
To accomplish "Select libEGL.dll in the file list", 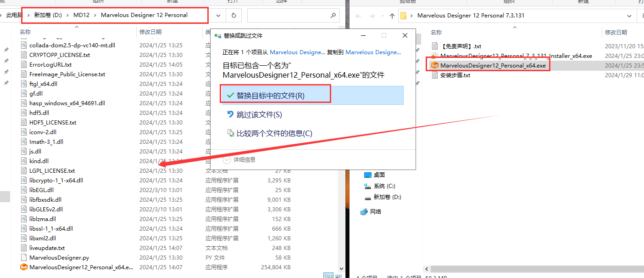I will tap(41, 190).
